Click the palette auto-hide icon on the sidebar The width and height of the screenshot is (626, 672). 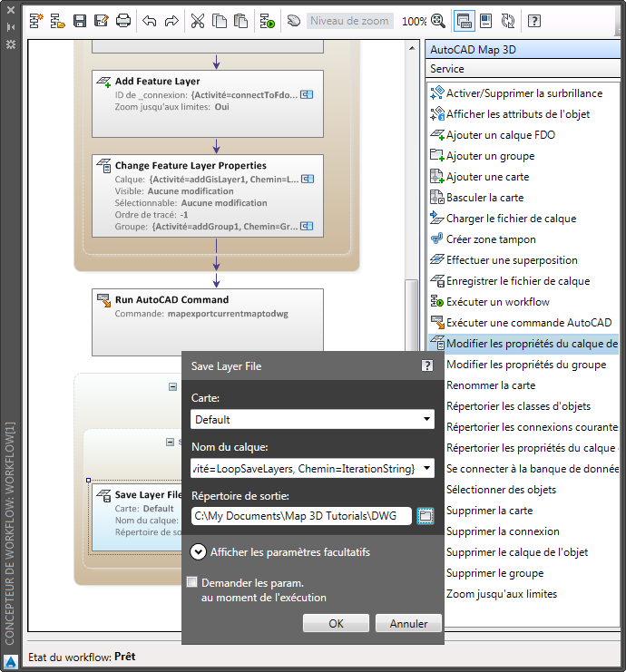[x=11, y=27]
